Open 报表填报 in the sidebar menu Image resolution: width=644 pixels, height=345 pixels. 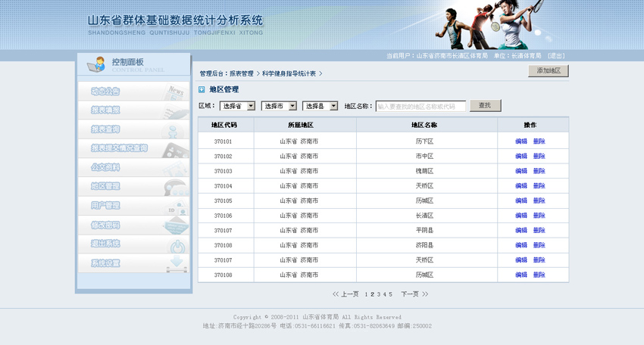pos(106,110)
